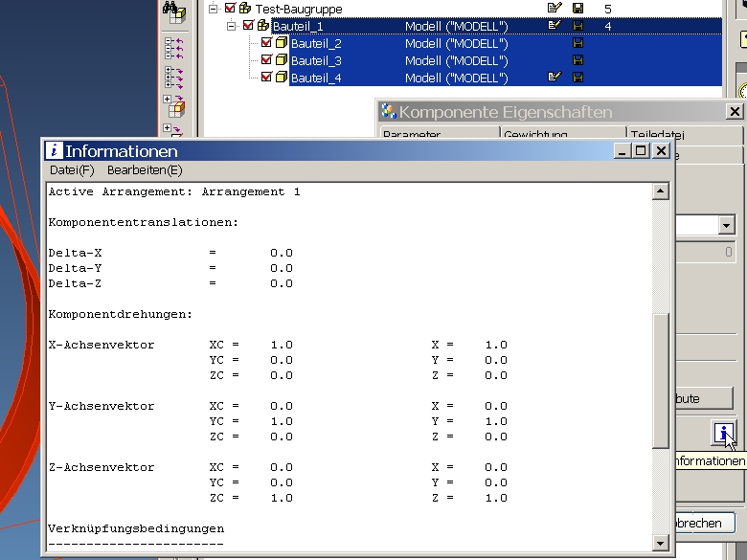Click the Bauteil_4 yellow part cube icon
Image resolution: width=747 pixels, height=560 pixels.
pyautogui.click(x=282, y=78)
